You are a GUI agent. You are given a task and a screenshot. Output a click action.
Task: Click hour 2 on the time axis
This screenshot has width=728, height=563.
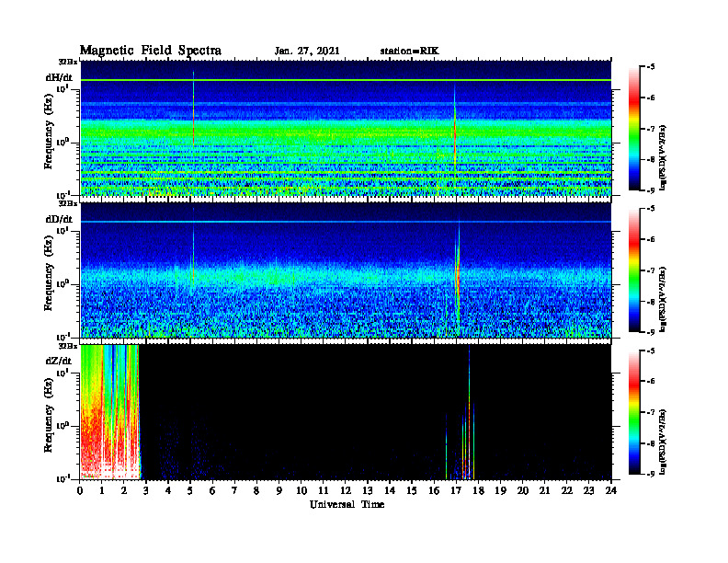(x=124, y=491)
